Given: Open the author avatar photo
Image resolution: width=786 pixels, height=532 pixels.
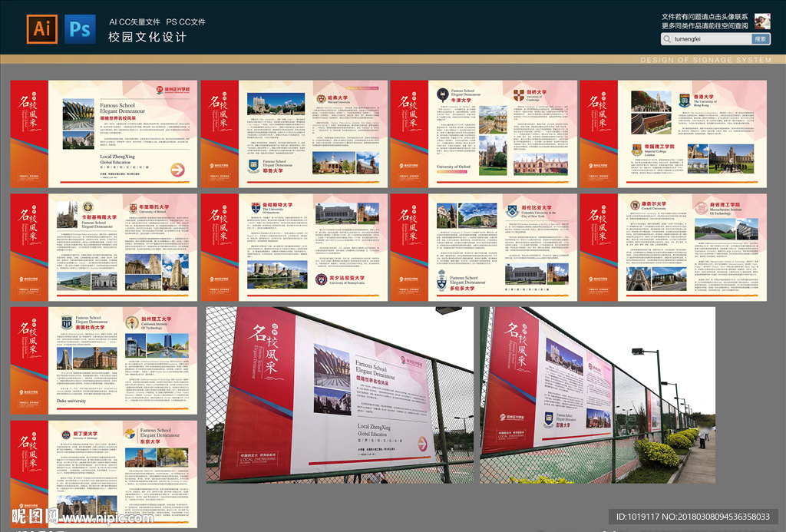Looking at the screenshot, I should 762,21.
